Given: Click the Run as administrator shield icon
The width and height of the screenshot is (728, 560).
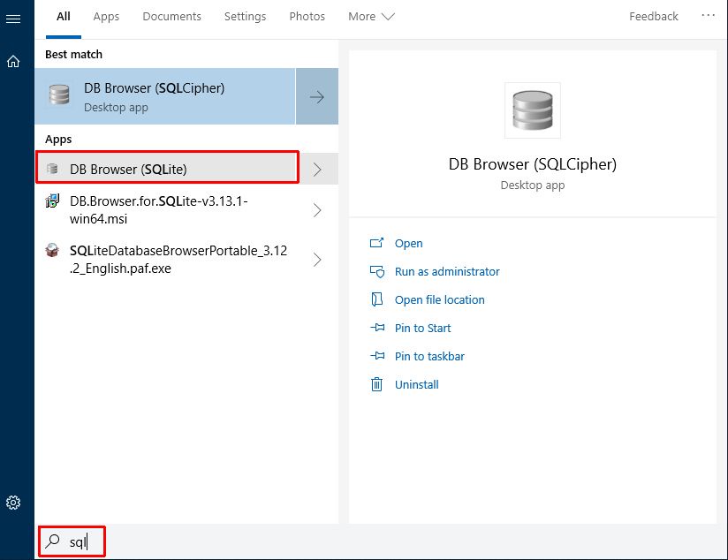Looking at the screenshot, I should pyautogui.click(x=377, y=272).
